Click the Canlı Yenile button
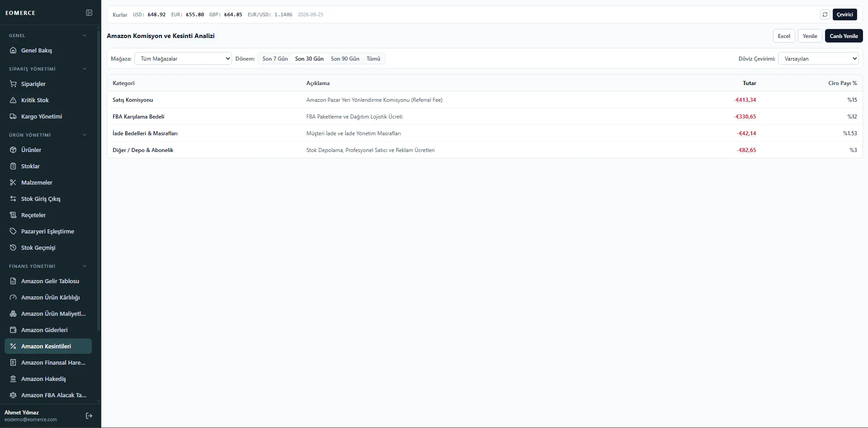This screenshot has width=868, height=428. click(x=844, y=36)
